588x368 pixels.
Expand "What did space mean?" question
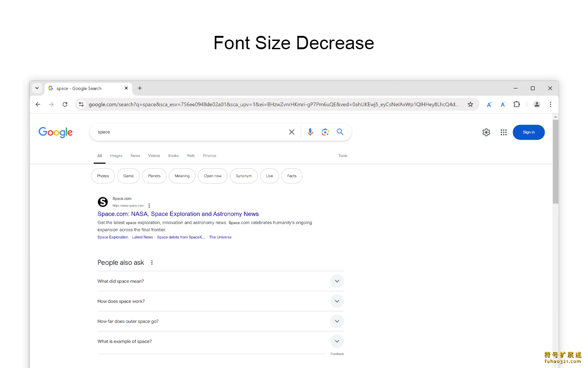tap(337, 281)
